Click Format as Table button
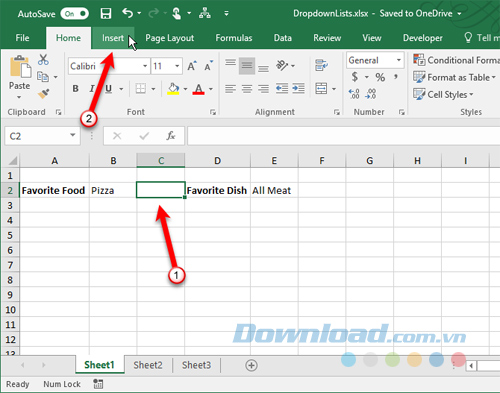 [x=455, y=77]
